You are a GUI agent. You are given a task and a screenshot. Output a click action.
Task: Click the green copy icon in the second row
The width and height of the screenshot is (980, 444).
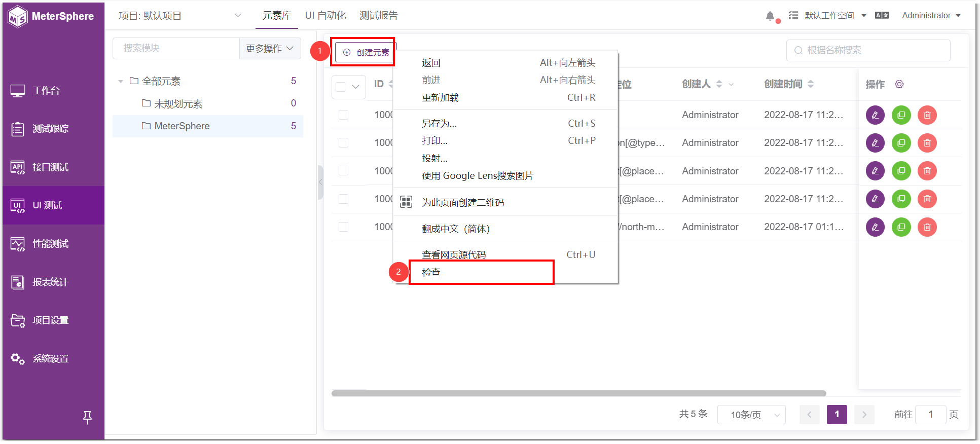pos(901,143)
